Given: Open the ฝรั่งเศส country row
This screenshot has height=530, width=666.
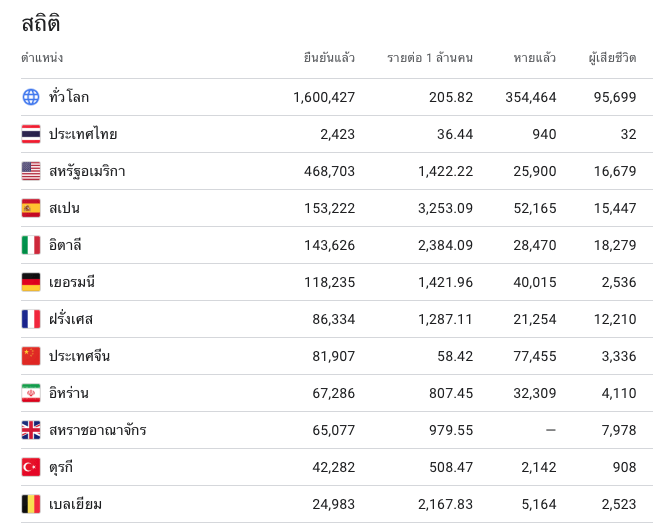Looking at the screenshot, I should click(x=337, y=319).
